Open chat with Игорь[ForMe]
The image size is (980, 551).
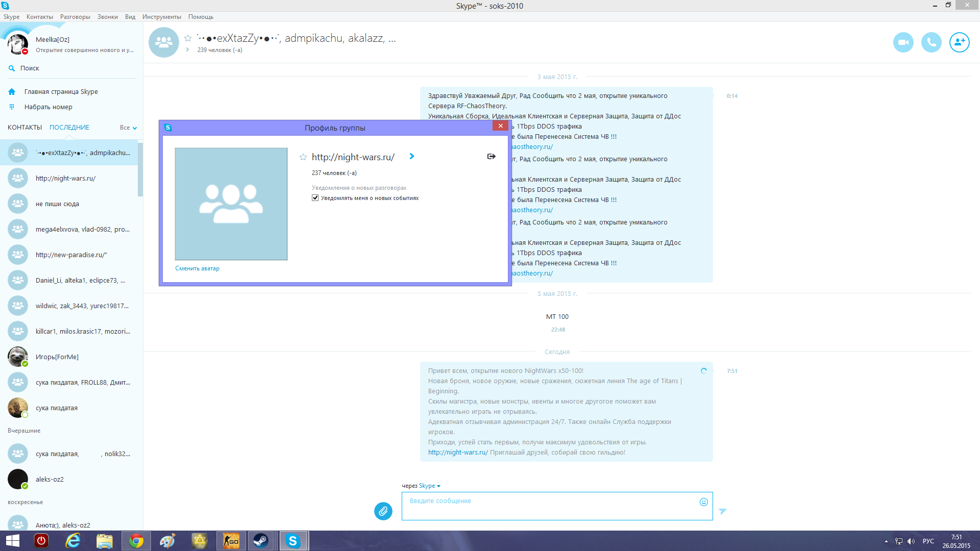coord(69,357)
